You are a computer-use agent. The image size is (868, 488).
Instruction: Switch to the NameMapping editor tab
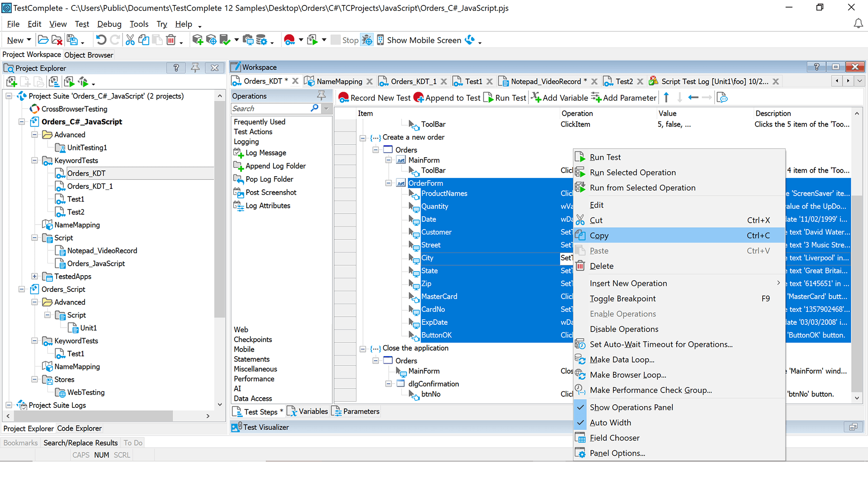[339, 81]
